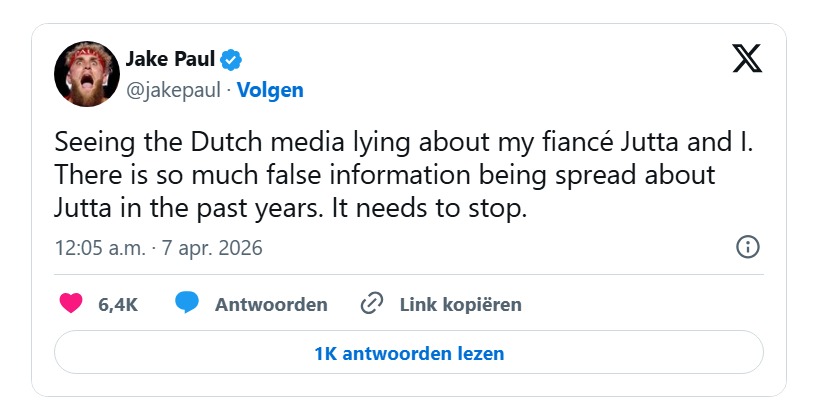Click the Antwoorden reply label
The image size is (819, 402).
271,305
